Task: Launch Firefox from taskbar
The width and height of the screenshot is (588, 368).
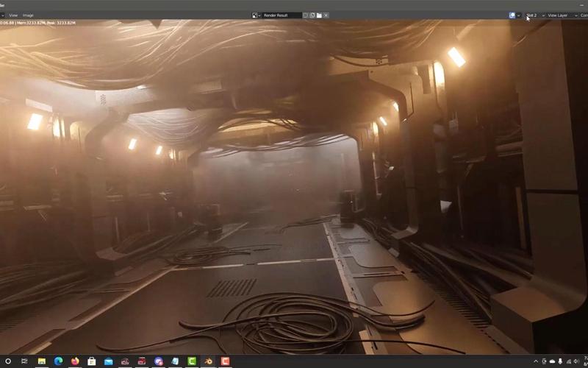Action: [x=75, y=361]
